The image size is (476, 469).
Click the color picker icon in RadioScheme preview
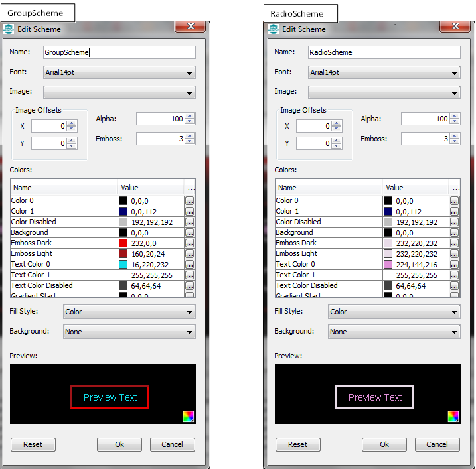pos(453,417)
